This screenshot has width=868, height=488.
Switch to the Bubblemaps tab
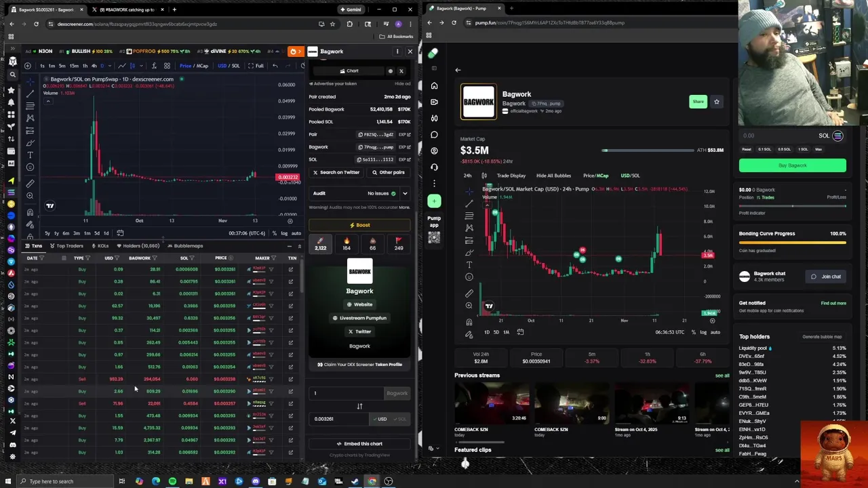pyautogui.click(x=185, y=246)
